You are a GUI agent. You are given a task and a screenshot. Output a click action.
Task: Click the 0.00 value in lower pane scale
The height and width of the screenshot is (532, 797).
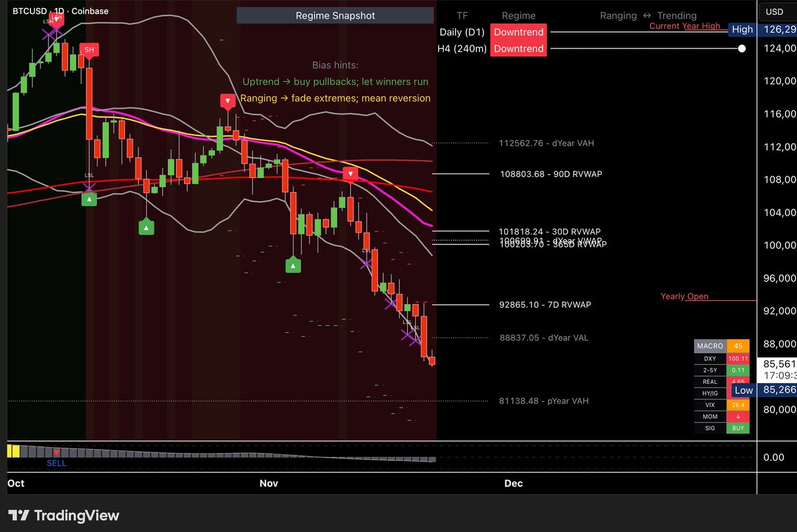pyautogui.click(x=774, y=457)
